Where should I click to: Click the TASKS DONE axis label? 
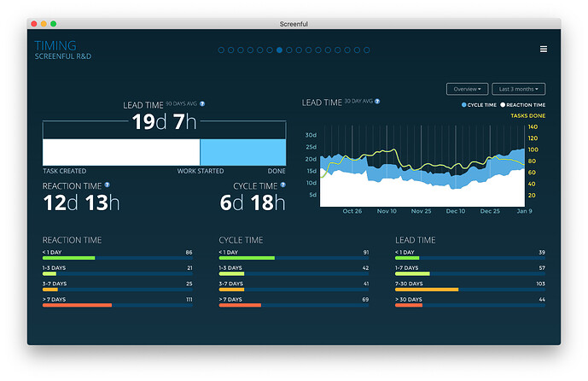click(528, 115)
